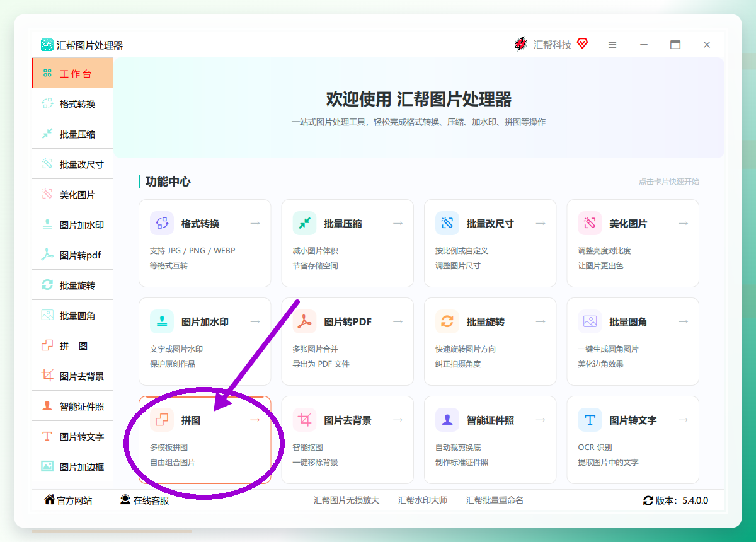
Task: Click the arrow on 美化图片 card
Action: coord(683,223)
